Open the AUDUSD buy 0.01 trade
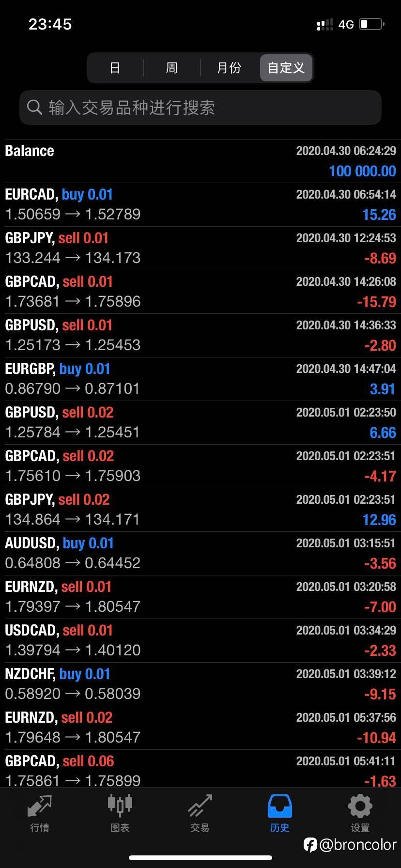The image size is (401, 868). [x=200, y=554]
